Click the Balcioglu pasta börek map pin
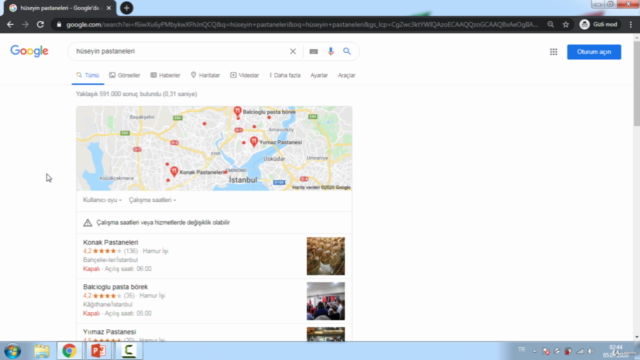Image resolution: width=640 pixels, height=360 pixels. 237,111
